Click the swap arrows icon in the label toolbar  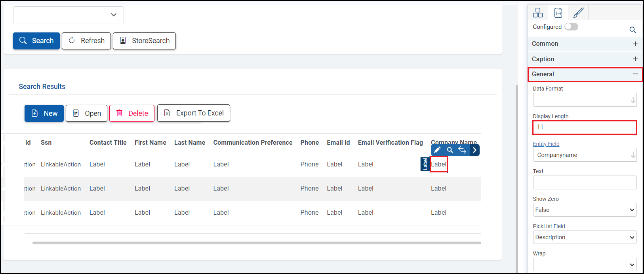pos(462,150)
